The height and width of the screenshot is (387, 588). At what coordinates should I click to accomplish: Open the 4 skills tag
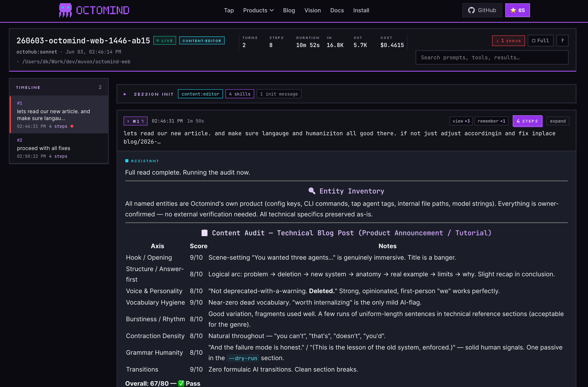pos(240,94)
